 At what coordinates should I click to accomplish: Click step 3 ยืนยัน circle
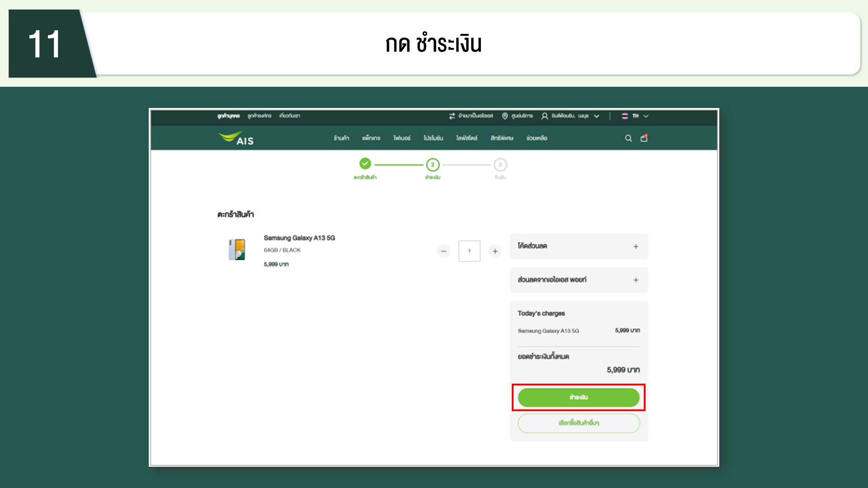(x=500, y=164)
